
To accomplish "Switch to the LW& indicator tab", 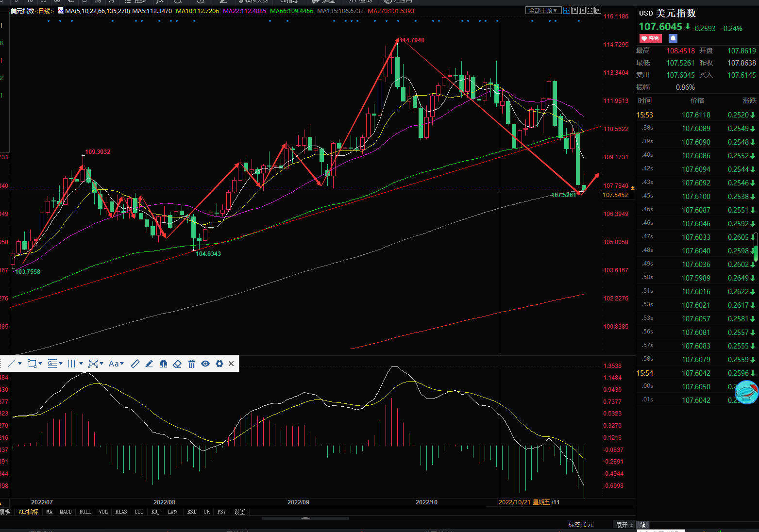I will tap(172, 512).
